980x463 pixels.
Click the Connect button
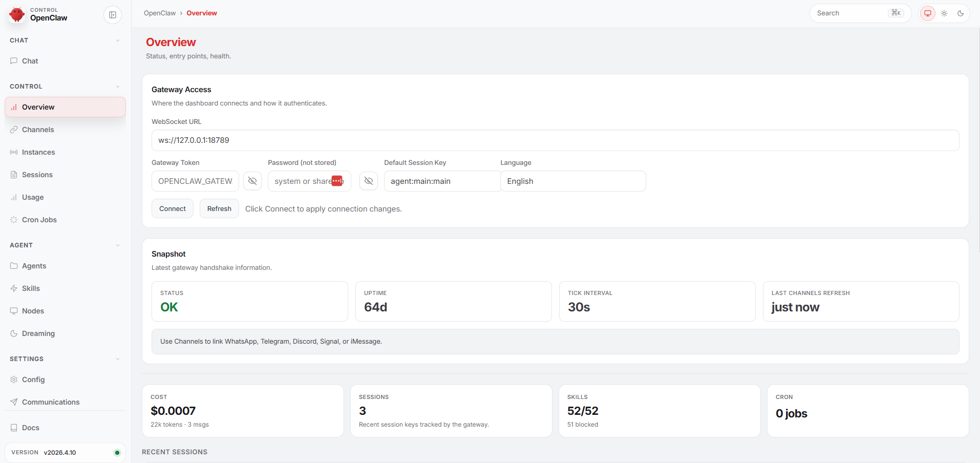click(173, 208)
